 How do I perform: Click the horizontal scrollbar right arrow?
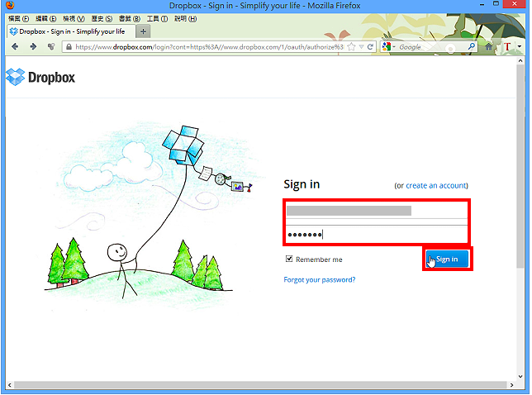tap(511, 385)
